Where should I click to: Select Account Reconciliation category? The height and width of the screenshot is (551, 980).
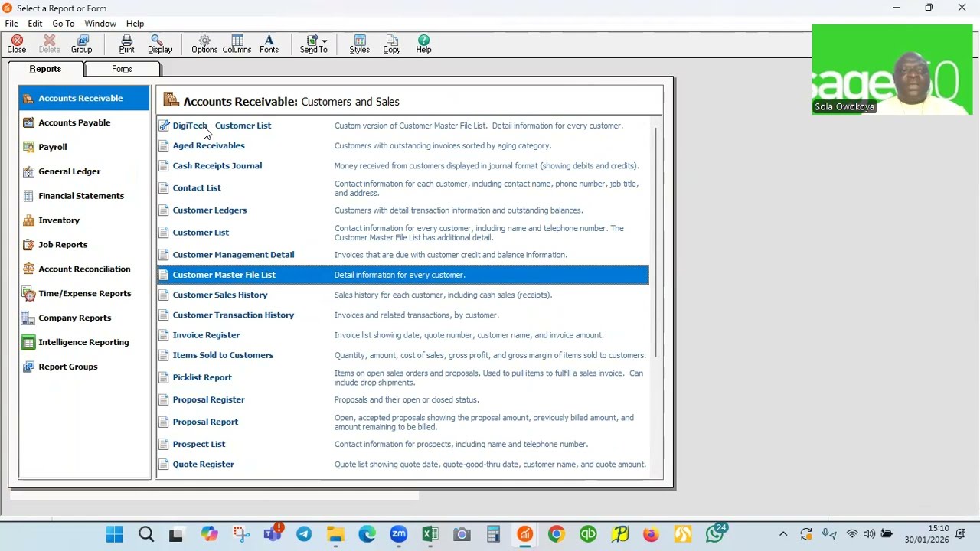[x=84, y=269]
